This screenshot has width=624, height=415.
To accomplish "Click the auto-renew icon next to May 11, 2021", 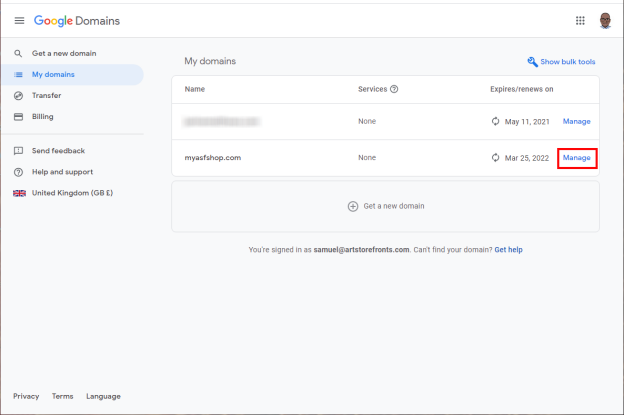I will pos(495,121).
